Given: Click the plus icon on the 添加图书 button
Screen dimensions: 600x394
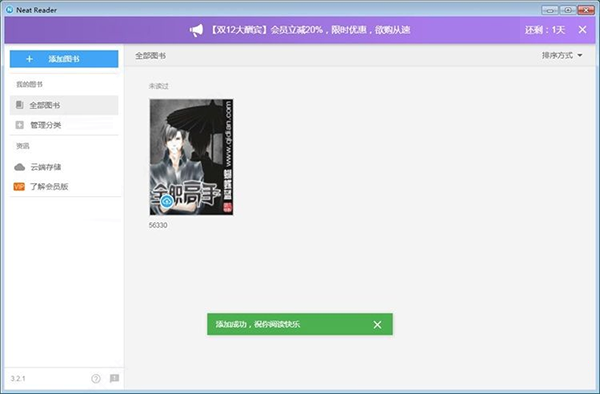Looking at the screenshot, I should [x=29, y=59].
